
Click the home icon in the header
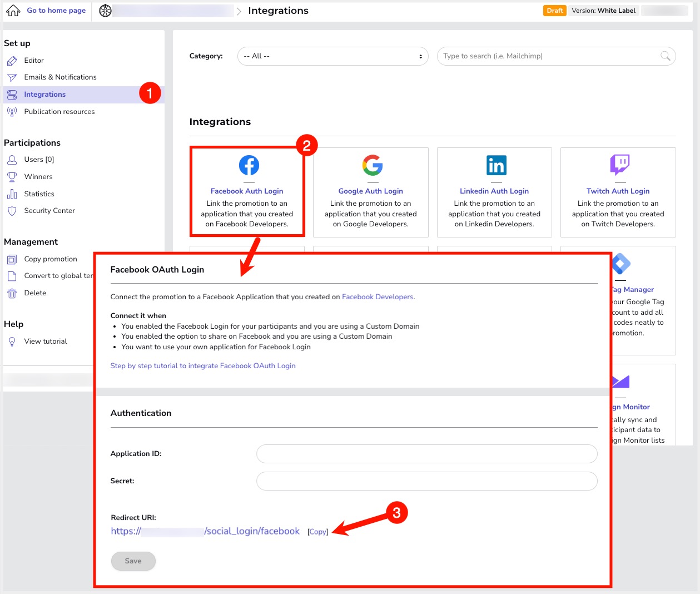pyautogui.click(x=13, y=11)
